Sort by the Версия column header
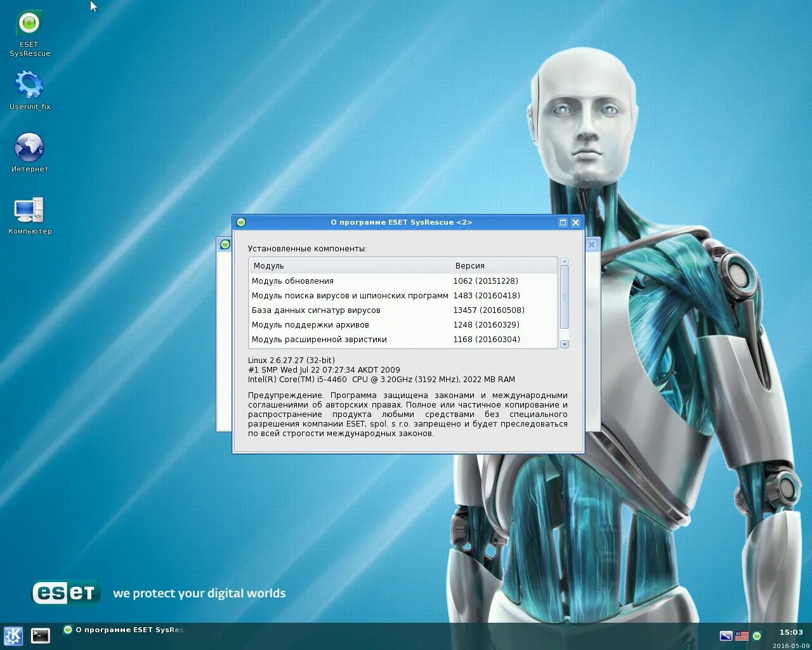The image size is (812, 650). coord(504,266)
